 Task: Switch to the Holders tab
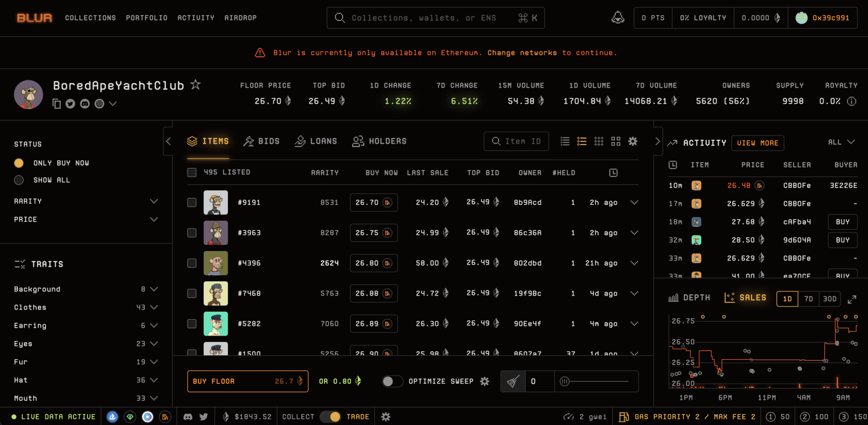tap(379, 141)
